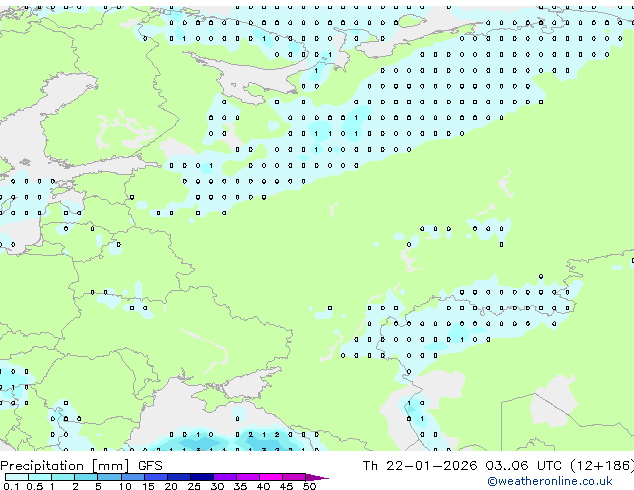Click legend scale label "35"
This screenshot has width=634, height=490.
[241, 486]
